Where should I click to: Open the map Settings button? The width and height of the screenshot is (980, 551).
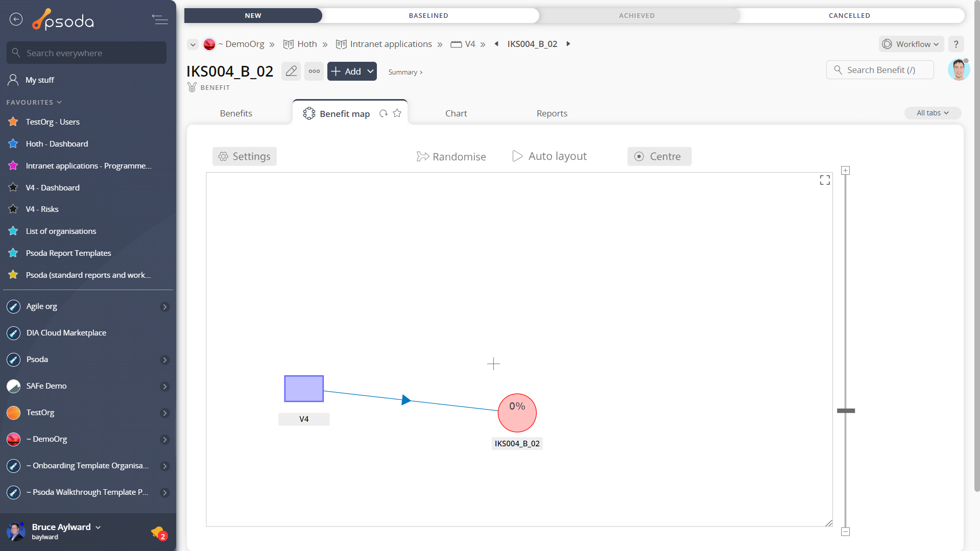(245, 156)
